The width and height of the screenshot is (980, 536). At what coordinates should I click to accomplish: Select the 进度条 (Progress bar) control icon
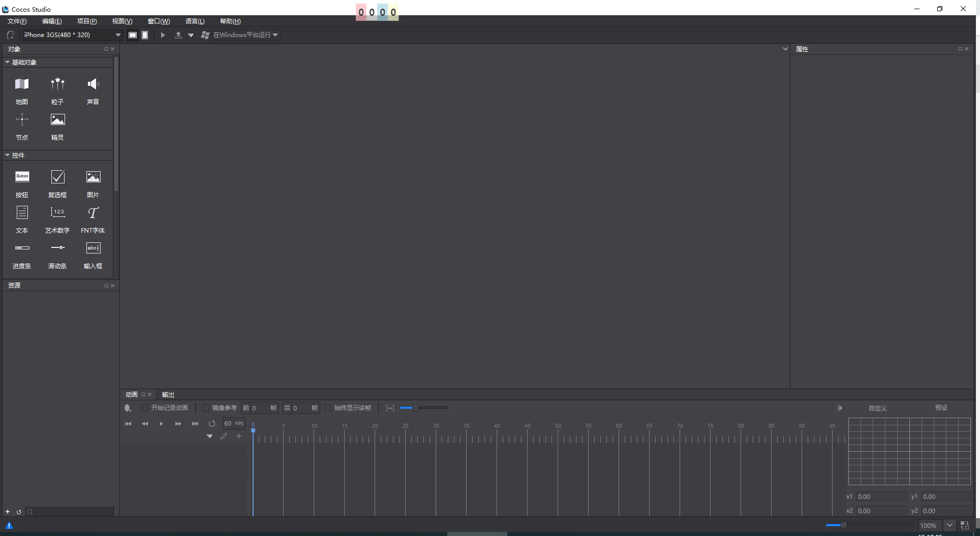(22, 248)
